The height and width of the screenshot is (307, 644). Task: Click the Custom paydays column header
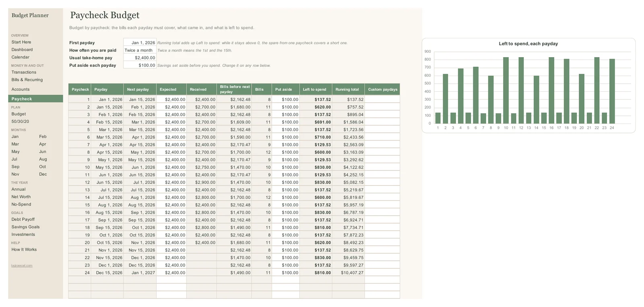point(382,89)
